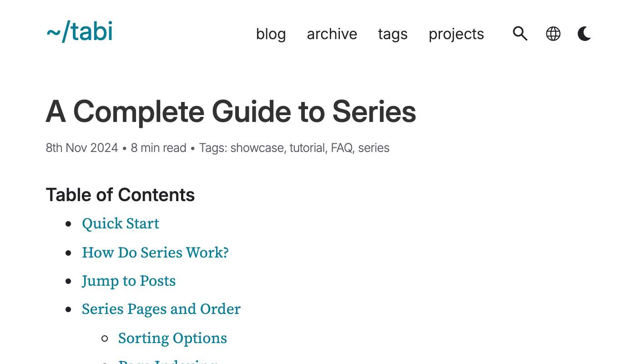Click the partially visible Page Indexing link
Image resolution: width=637 pixels, height=364 pixels.
[x=167, y=362]
